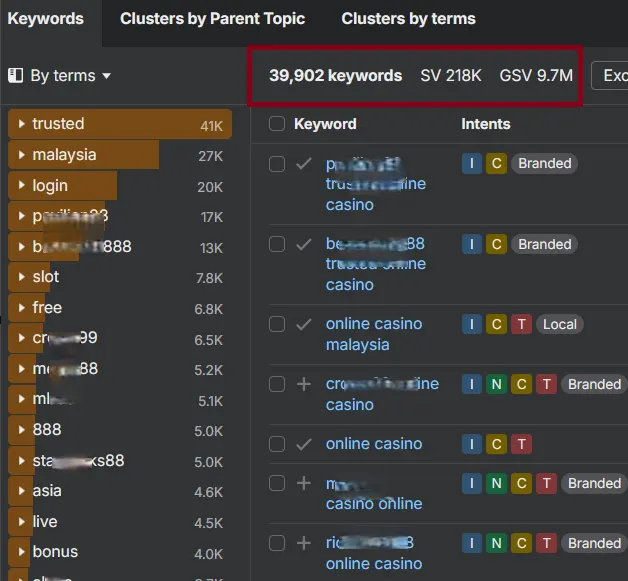The image size is (628, 581).
Task: Click the C intent badge for online casino row
Action: coord(496,444)
